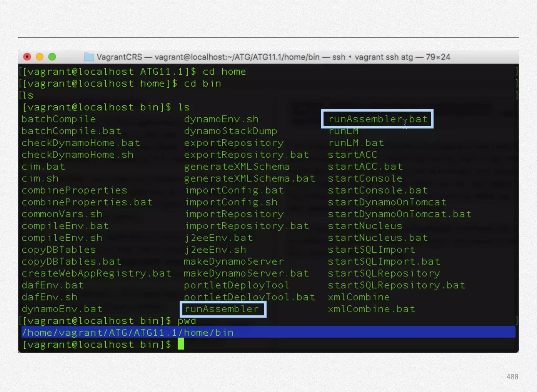537x392 pixels.
Task: Click the startDynamoOnTomcat file name
Action: pyautogui.click(x=387, y=202)
